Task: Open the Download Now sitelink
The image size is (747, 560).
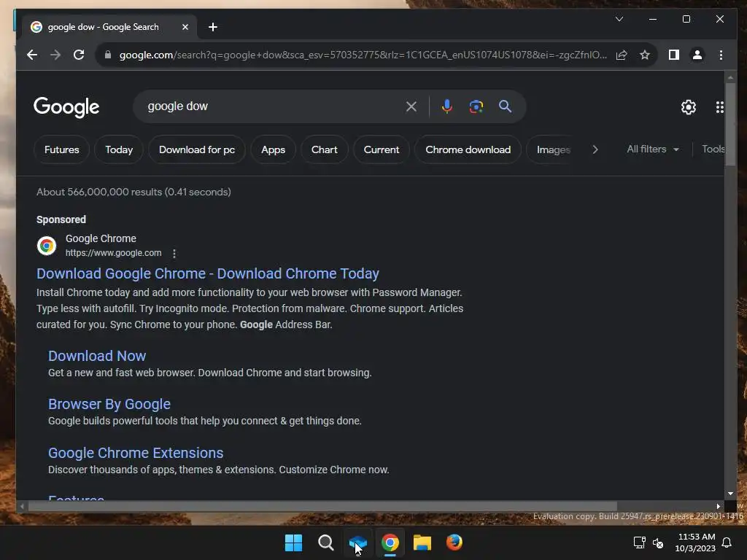Action: click(97, 356)
